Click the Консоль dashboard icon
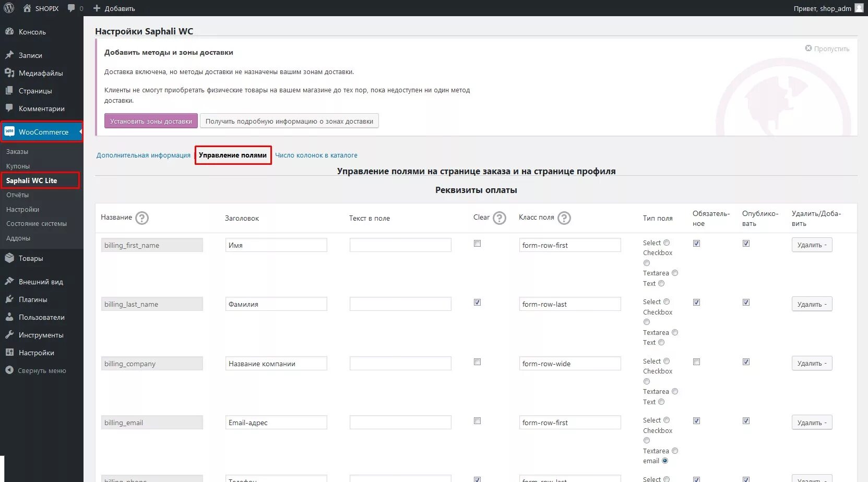This screenshot has width=868, height=482. pos(9,31)
